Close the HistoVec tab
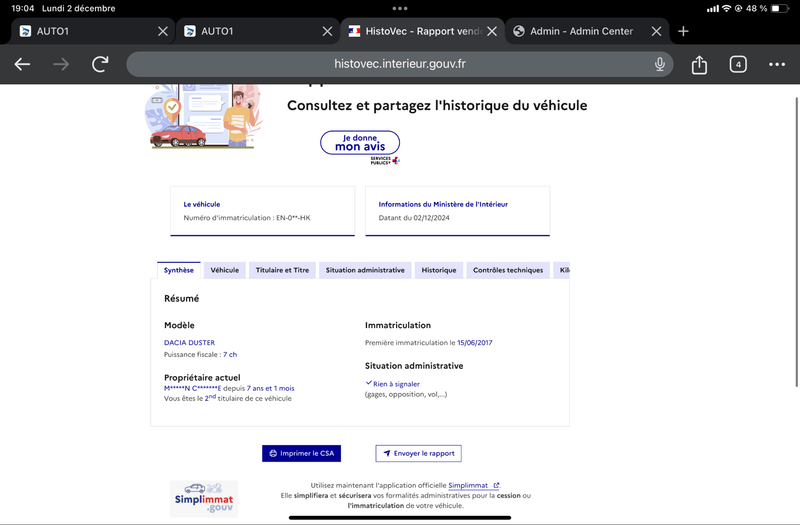This screenshot has height=525, width=800. pos(492,31)
